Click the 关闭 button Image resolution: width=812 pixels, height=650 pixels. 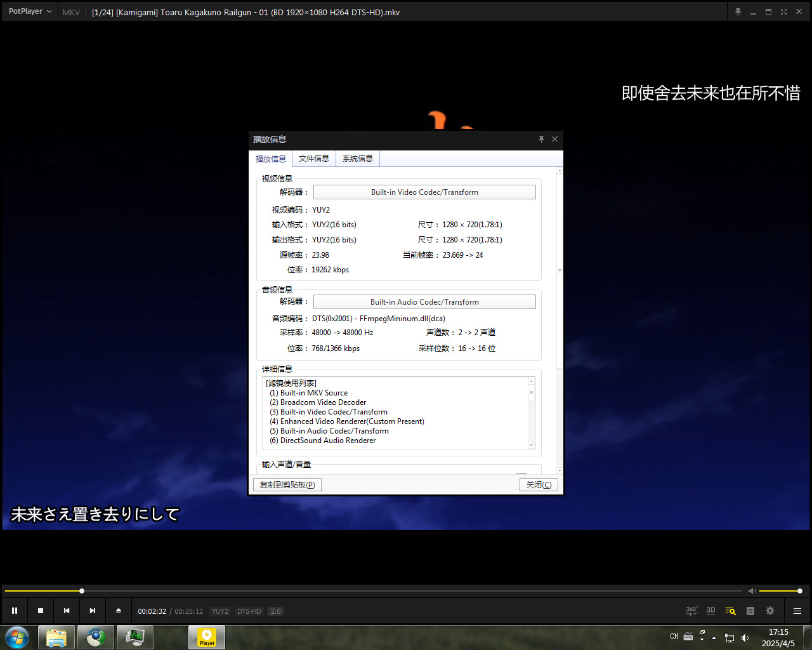tap(539, 485)
